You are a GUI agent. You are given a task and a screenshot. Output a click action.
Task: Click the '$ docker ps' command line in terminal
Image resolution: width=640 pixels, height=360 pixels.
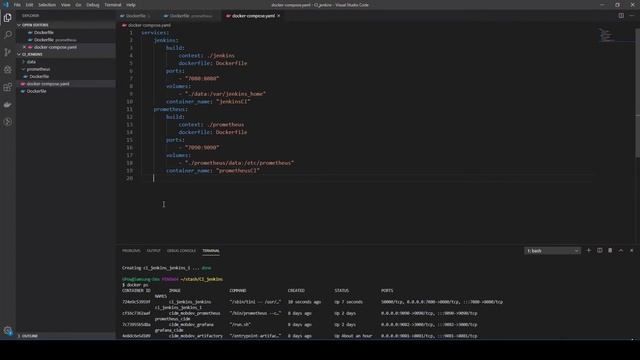click(x=135, y=285)
